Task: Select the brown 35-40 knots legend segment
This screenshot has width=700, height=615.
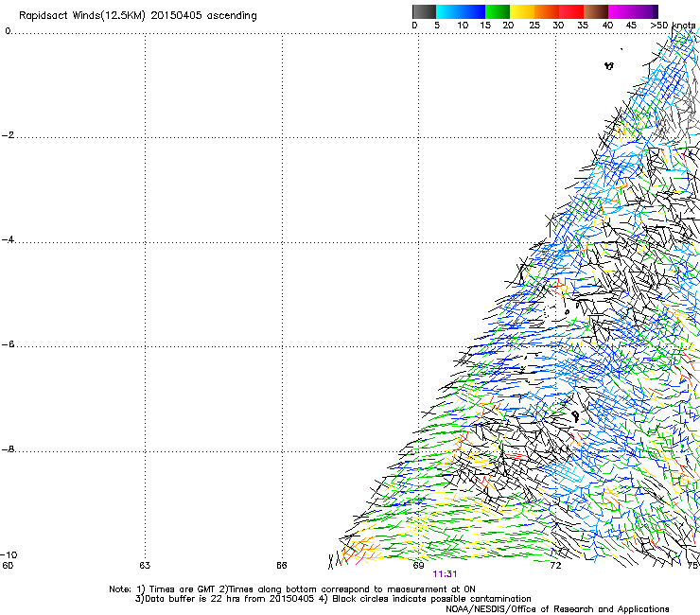Action: [x=596, y=11]
